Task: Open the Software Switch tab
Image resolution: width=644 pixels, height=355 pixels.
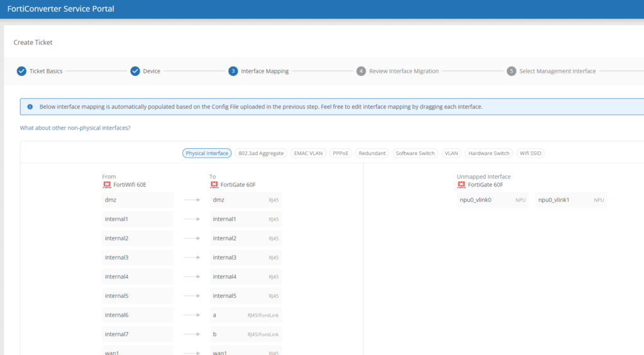Action: pos(415,153)
